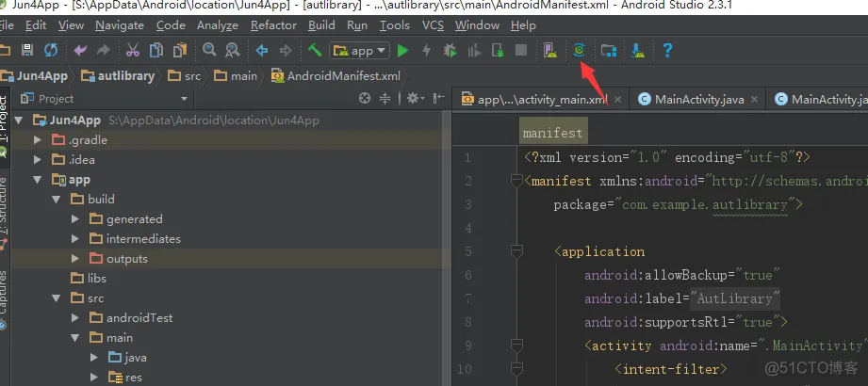The image size is (868, 386).
Task: Click Scroll from Source target icon
Action: [x=364, y=99]
